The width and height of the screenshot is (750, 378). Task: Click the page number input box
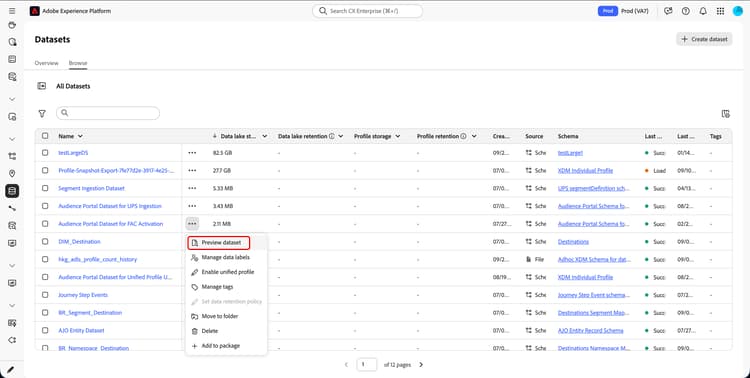coord(366,365)
